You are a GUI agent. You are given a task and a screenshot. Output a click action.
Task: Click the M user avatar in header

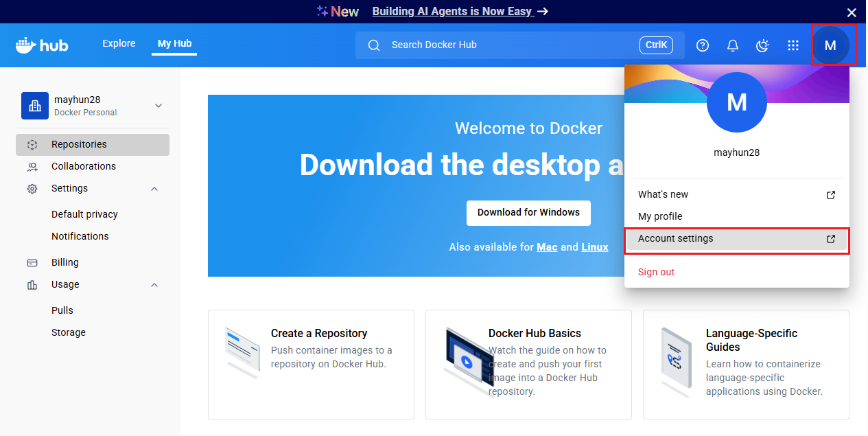click(830, 45)
